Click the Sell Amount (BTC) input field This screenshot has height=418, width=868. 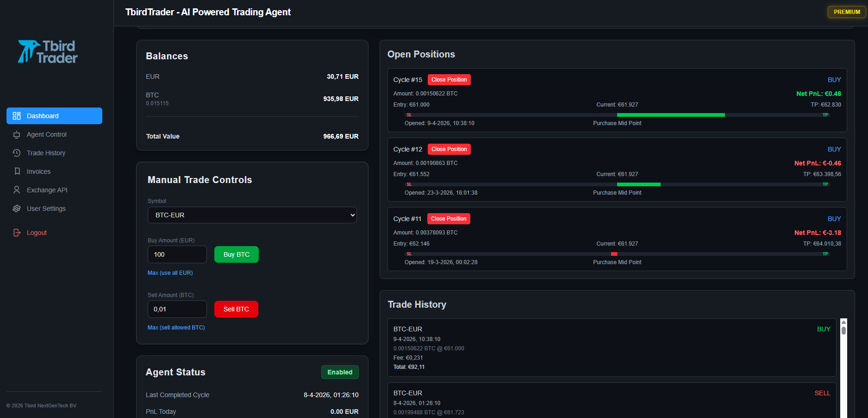177,309
